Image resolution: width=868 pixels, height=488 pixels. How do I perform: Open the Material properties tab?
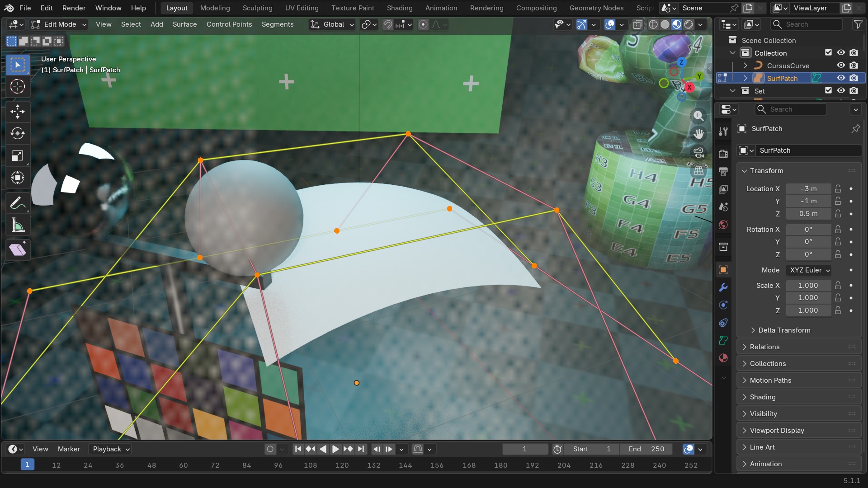tap(723, 358)
